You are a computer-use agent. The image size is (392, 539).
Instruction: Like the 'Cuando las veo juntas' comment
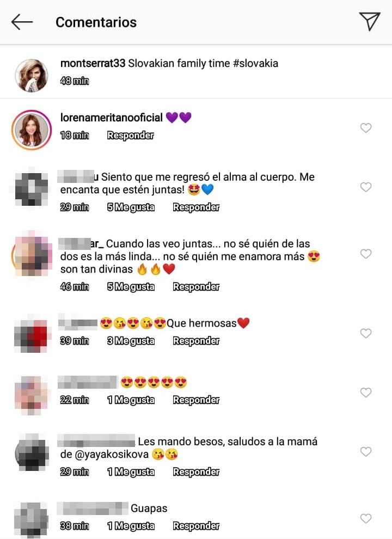pos(365,254)
